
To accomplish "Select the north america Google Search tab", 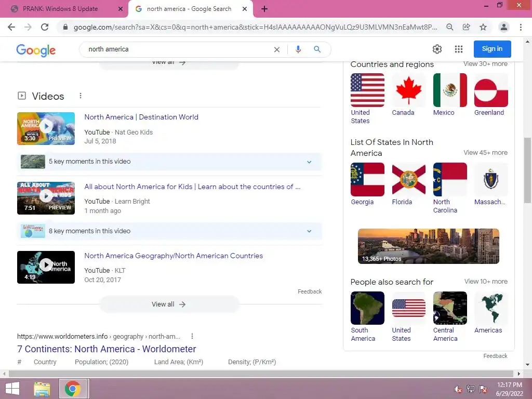I will pos(189,9).
